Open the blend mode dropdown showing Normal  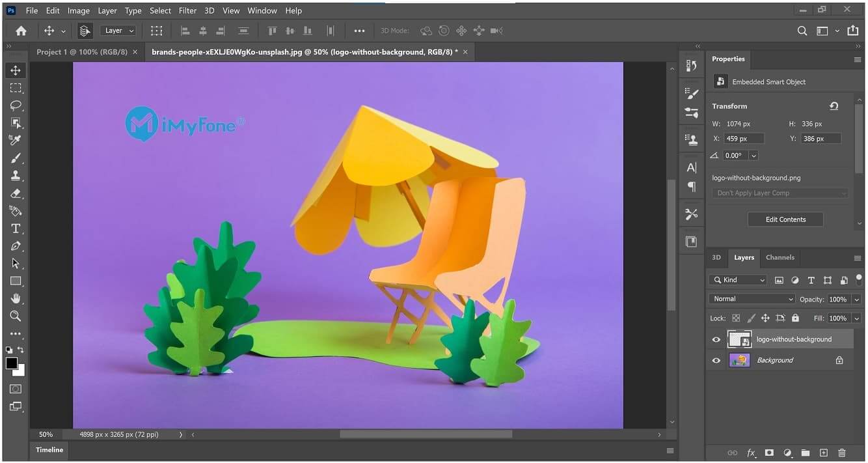tap(751, 298)
